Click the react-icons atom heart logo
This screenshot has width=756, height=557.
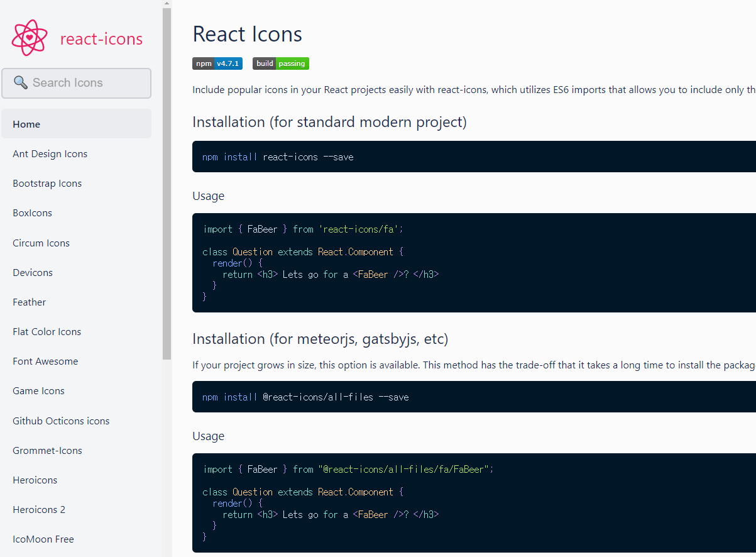point(30,38)
